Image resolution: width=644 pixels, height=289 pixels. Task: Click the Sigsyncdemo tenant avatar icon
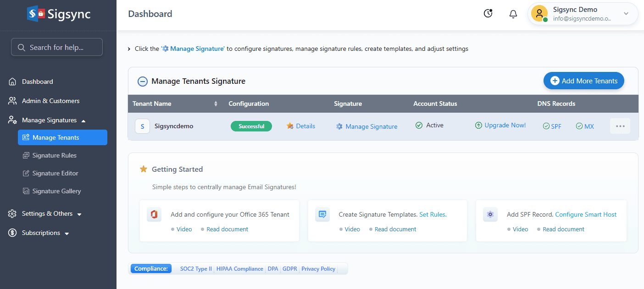(x=142, y=126)
